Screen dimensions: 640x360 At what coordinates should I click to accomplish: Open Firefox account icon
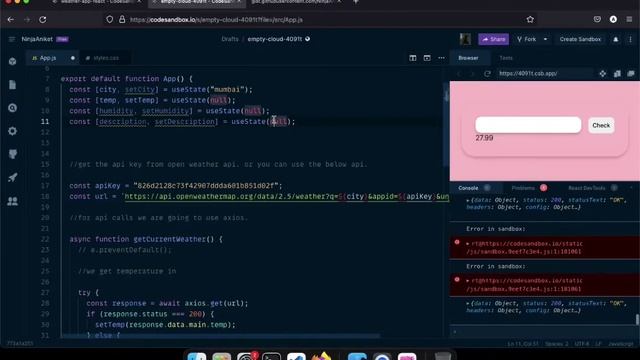coord(613,19)
